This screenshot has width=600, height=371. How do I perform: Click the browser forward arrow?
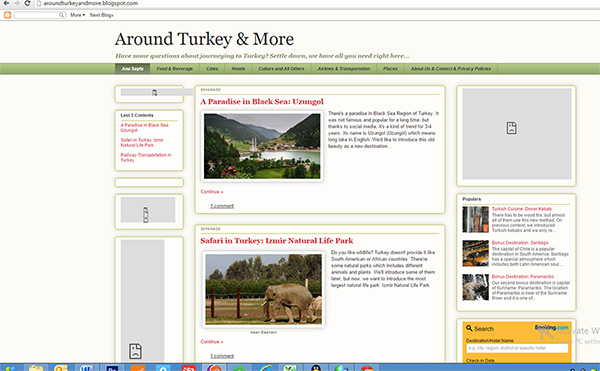[x=16, y=3]
